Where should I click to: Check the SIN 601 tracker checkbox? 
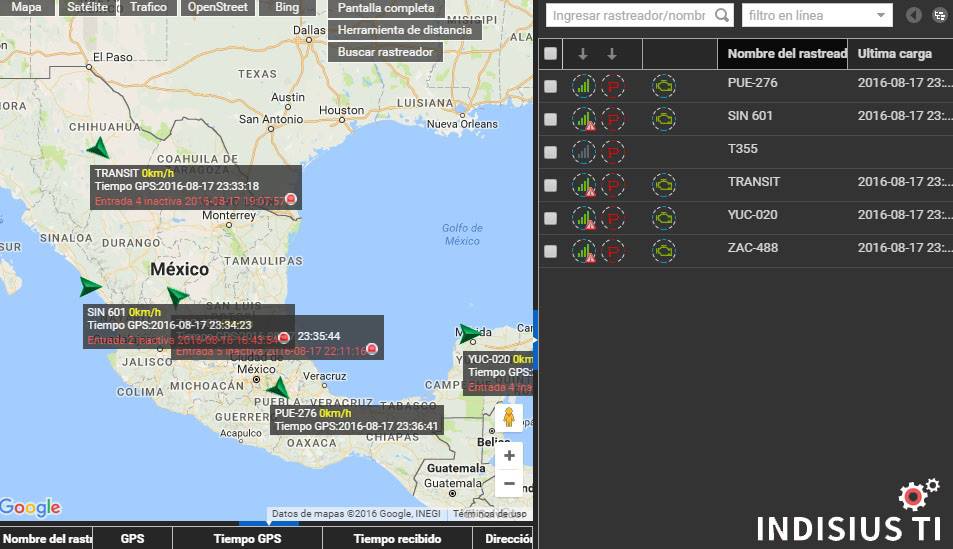[551, 119]
